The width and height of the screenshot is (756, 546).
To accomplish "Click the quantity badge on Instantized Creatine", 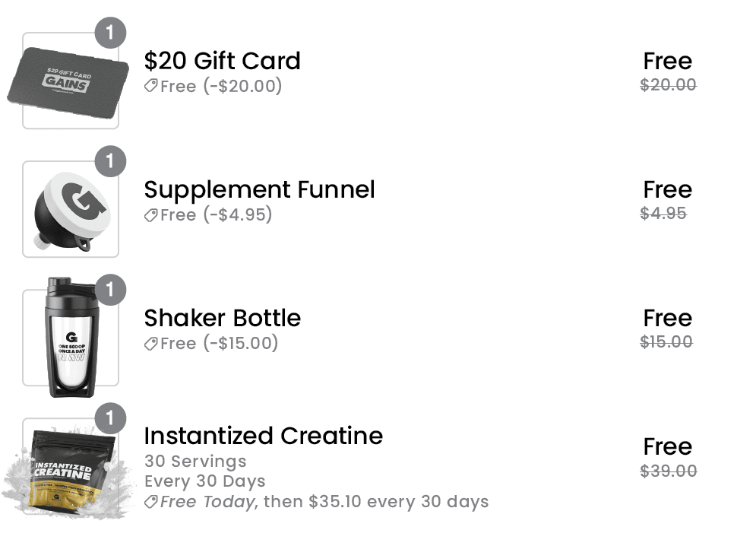I will click(110, 418).
